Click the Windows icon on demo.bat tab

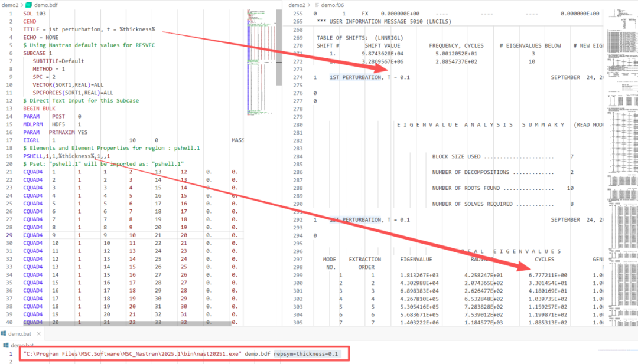pyautogui.click(x=4, y=333)
